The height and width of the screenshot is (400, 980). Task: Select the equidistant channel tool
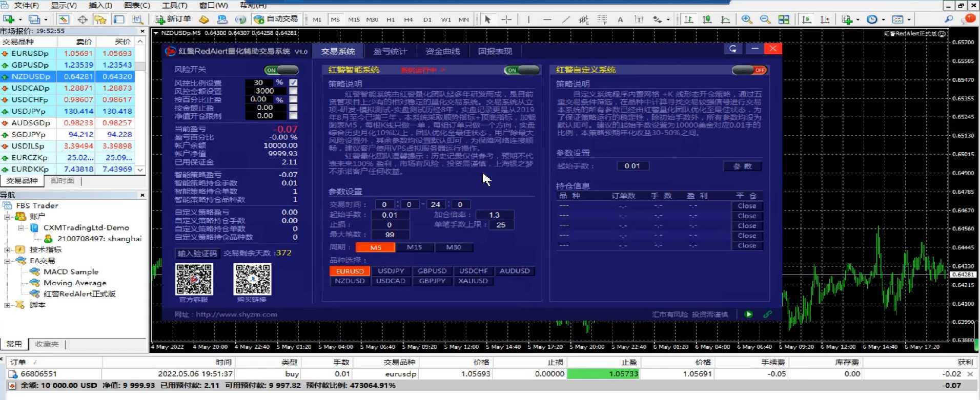[x=583, y=19]
